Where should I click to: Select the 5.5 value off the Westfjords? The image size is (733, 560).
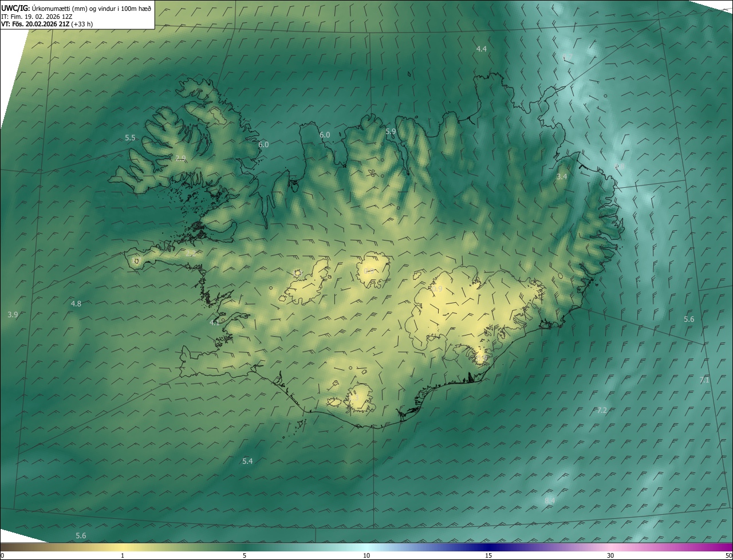click(x=130, y=138)
